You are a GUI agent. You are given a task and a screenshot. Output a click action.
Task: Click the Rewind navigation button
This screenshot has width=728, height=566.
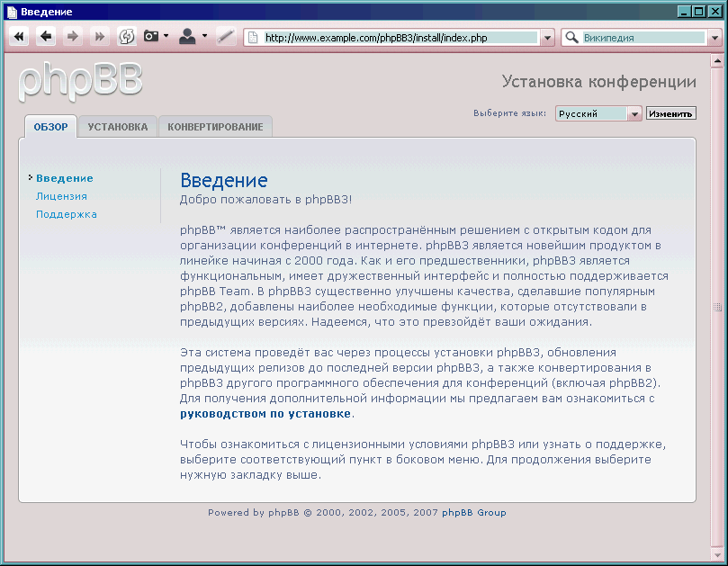(19, 37)
